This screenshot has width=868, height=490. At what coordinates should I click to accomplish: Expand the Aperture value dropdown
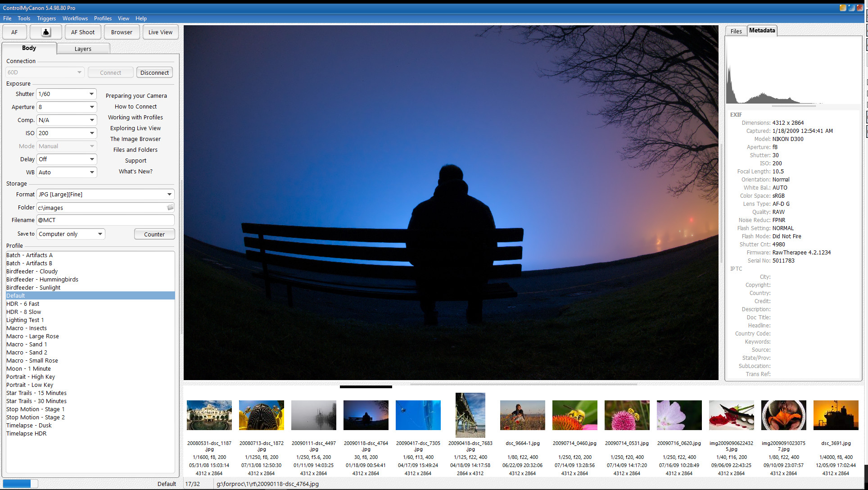click(x=91, y=107)
